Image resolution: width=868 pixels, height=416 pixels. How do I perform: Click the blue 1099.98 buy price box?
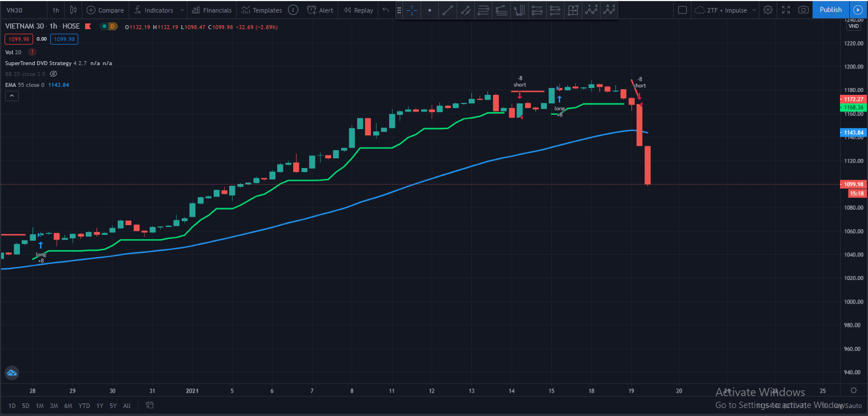point(64,39)
